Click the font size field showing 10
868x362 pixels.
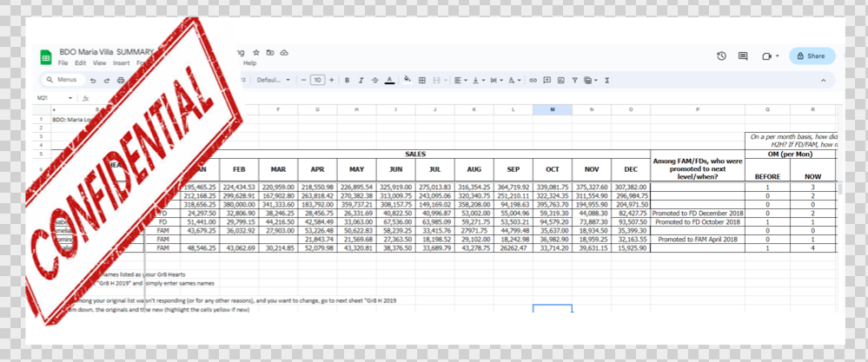click(x=317, y=80)
